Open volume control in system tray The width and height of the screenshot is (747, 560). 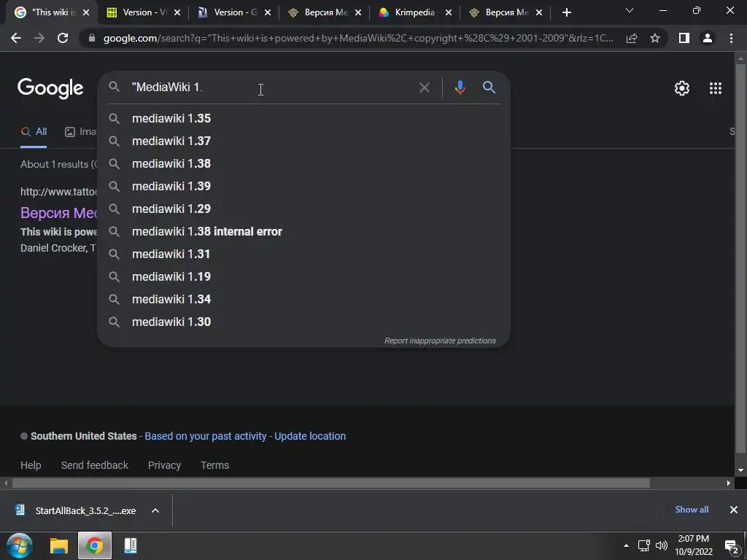pyautogui.click(x=661, y=545)
